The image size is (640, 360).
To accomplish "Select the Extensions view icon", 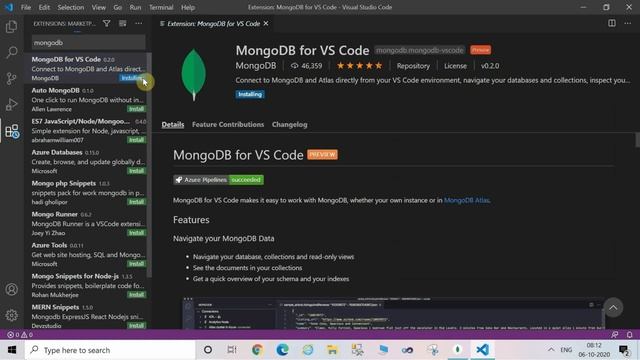I will (11, 131).
